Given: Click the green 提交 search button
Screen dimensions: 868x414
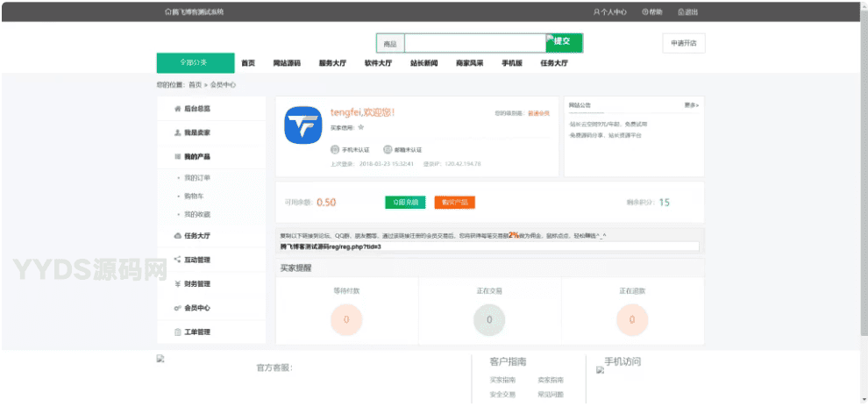Looking at the screenshot, I should pyautogui.click(x=564, y=43).
